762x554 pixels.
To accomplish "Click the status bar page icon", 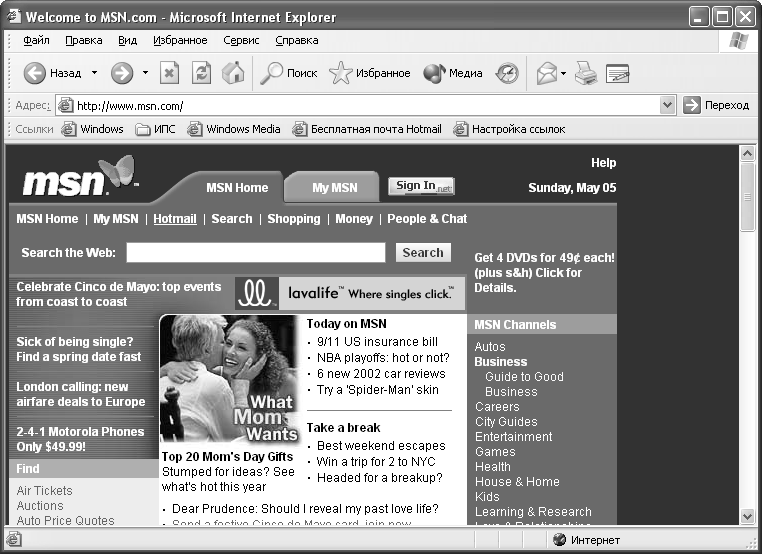I will (x=14, y=539).
